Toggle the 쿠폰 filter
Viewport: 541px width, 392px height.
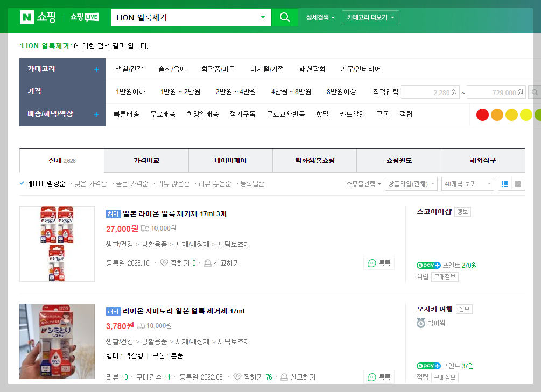(382, 114)
